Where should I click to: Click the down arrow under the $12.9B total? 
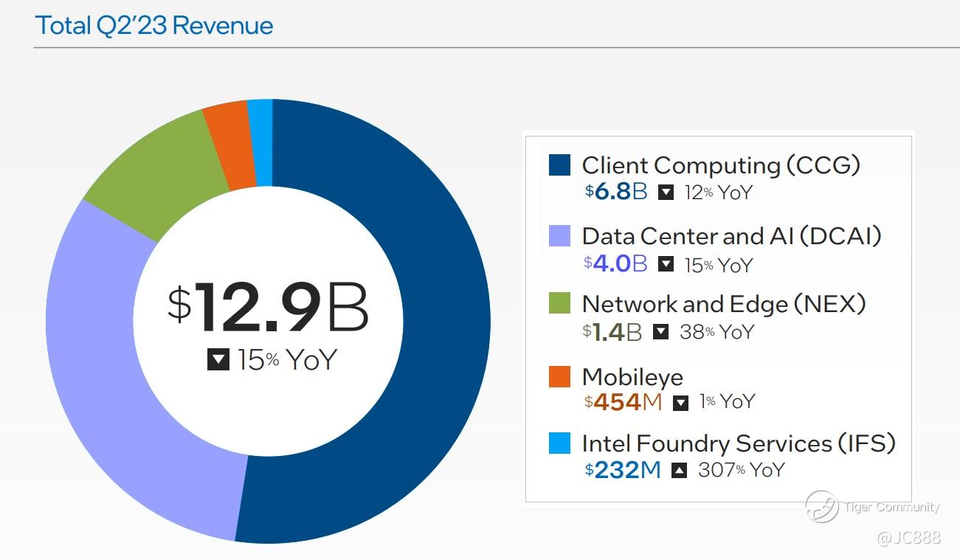click(218, 360)
